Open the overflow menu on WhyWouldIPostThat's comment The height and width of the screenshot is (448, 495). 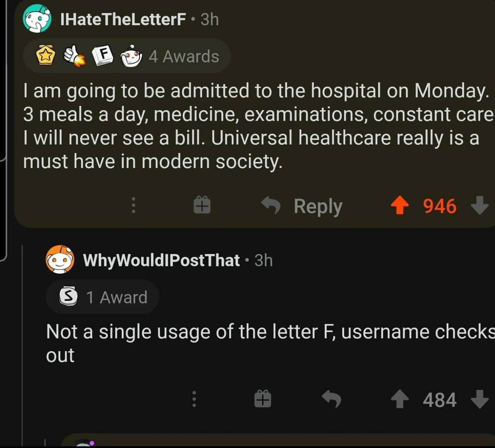click(194, 399)
